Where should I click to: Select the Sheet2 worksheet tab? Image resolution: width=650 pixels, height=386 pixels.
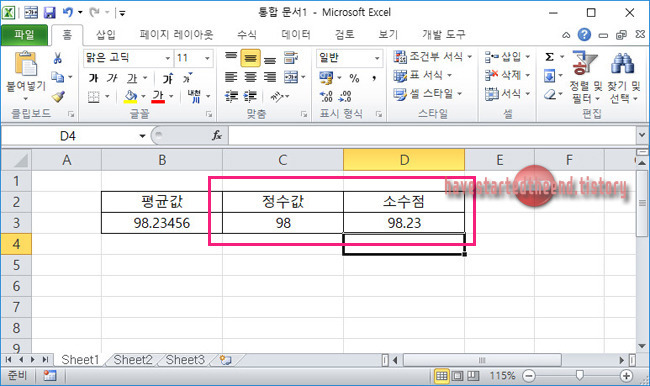tap(133, 360)
